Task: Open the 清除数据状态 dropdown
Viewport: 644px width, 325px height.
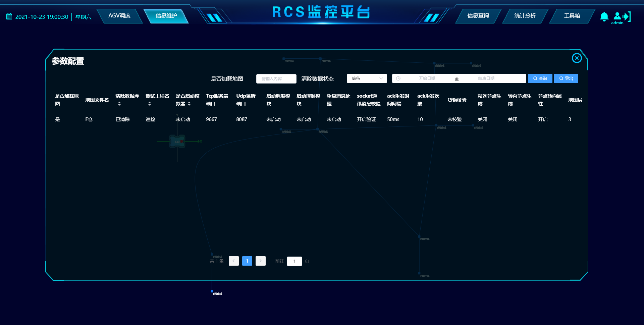Action: tap(367, 78)
